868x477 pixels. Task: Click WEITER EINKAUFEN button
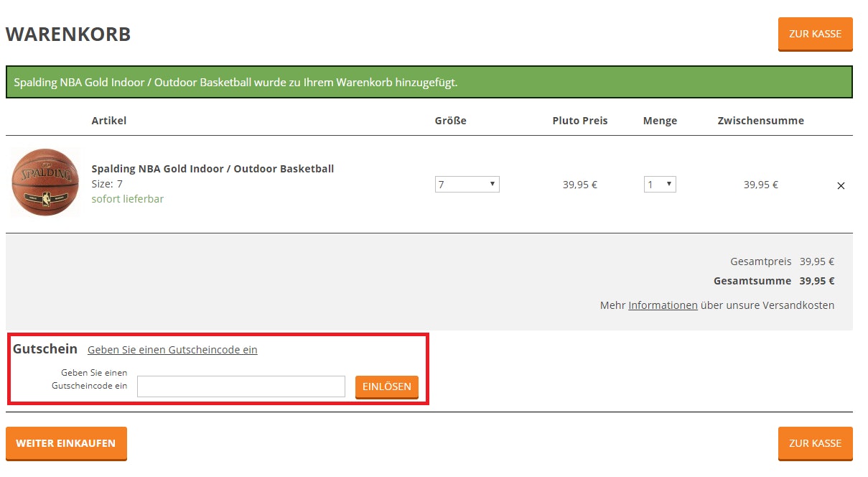point(66,443)
